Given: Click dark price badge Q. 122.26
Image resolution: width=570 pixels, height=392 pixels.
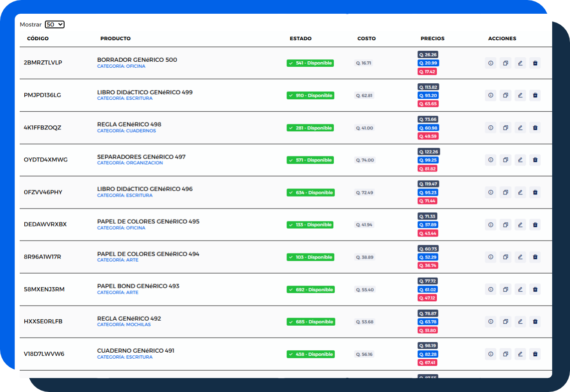Looking at the screenshot, I should [x=429, y=152].
